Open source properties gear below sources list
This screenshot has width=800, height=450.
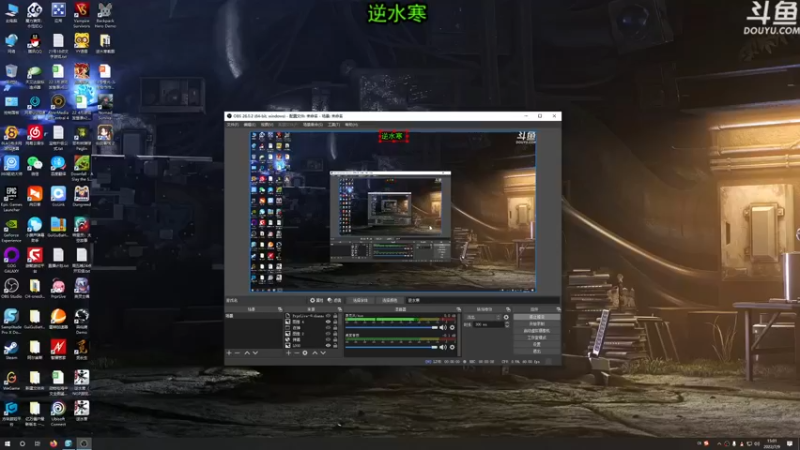coord(305,353)
